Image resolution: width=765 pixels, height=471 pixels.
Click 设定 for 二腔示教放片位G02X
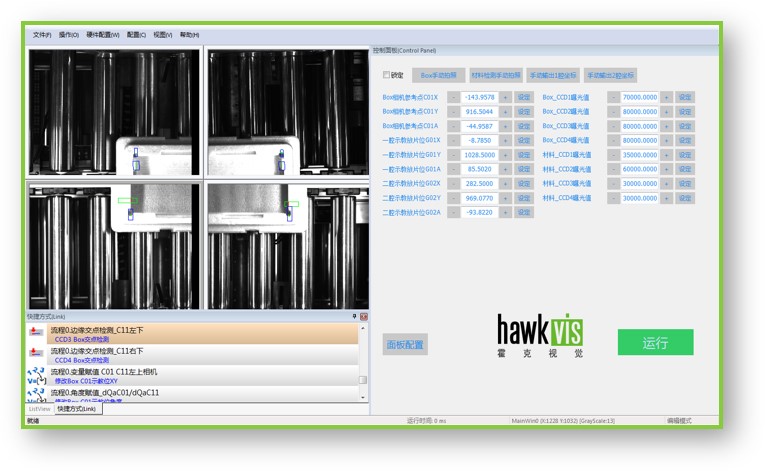click(524, 184)
